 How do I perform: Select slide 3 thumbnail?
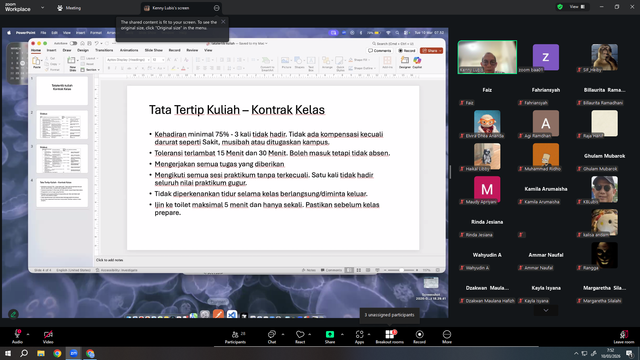click(x=62, y=159)
